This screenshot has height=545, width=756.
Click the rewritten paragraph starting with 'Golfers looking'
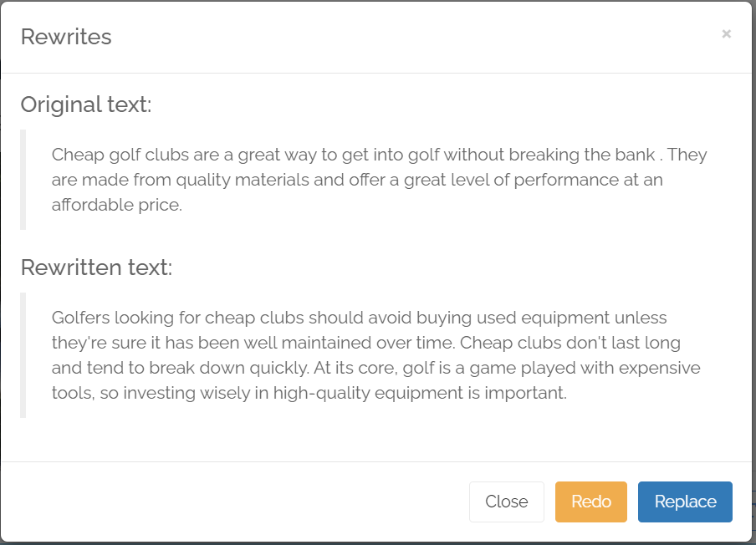coord(376,355)
